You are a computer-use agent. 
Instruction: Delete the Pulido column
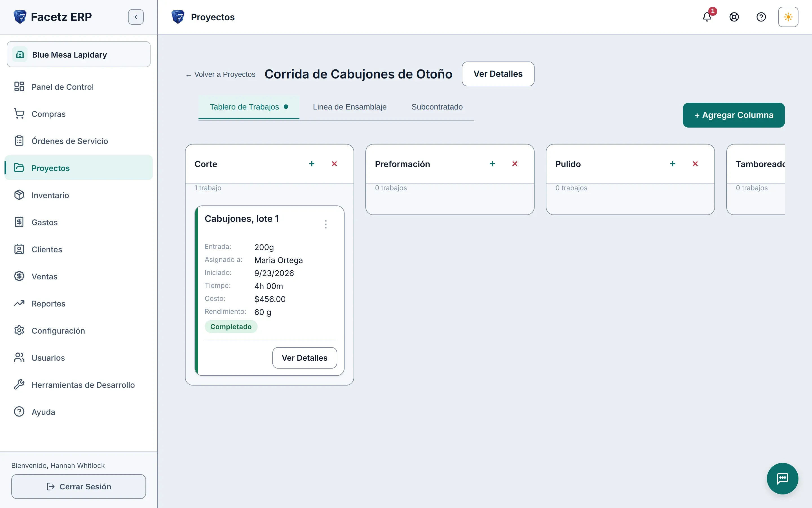click(695, 164)
